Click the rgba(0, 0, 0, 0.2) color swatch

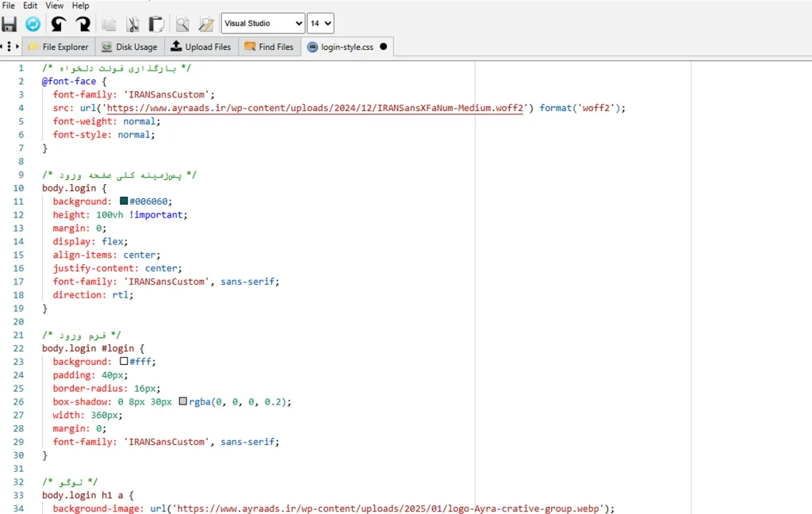[183, 401]
